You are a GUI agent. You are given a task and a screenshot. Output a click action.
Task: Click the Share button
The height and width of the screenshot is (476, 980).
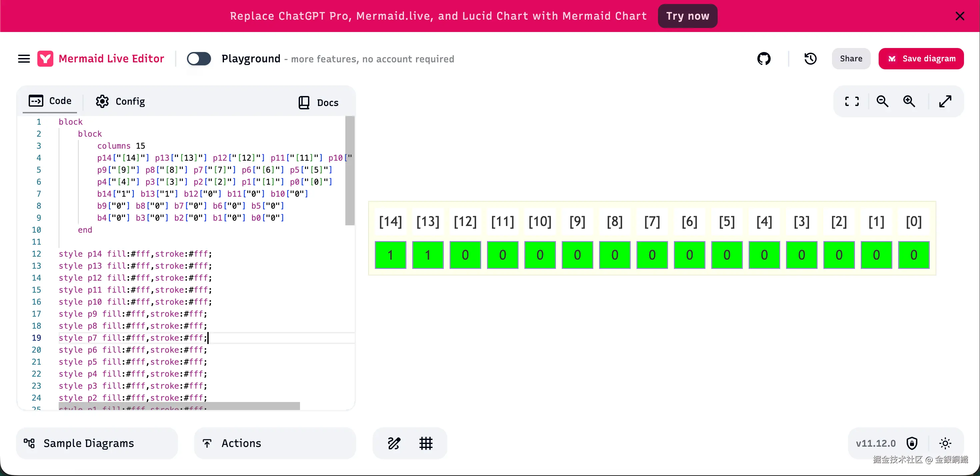851,59
